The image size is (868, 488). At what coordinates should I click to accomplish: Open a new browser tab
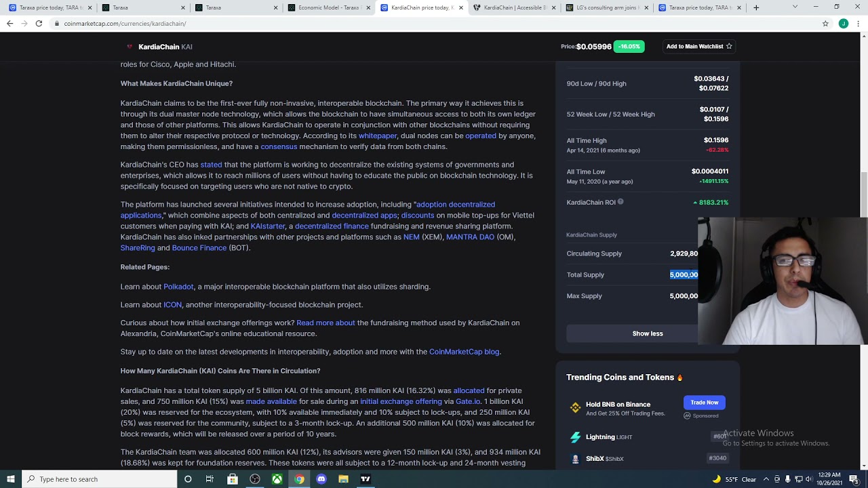(x=756, y=7)
